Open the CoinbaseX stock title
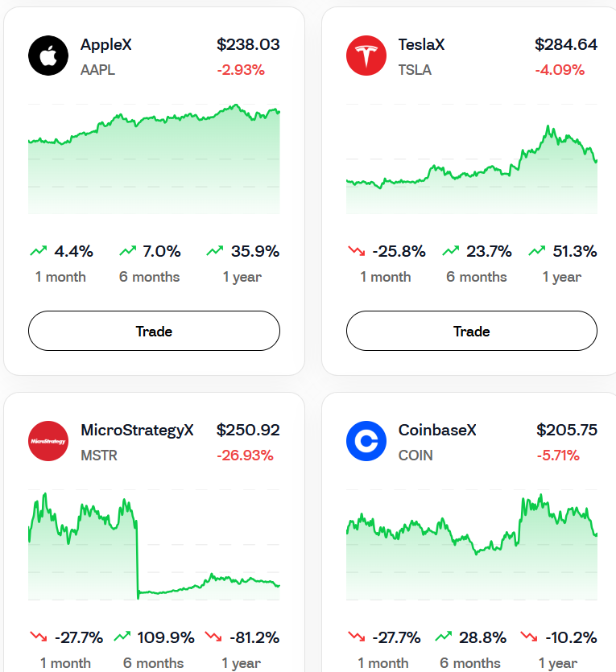616x672 pixels. point(437,431)
